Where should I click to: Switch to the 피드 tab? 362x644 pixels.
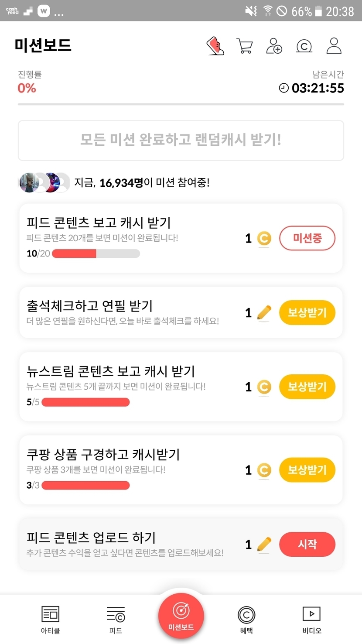[116, 620]
